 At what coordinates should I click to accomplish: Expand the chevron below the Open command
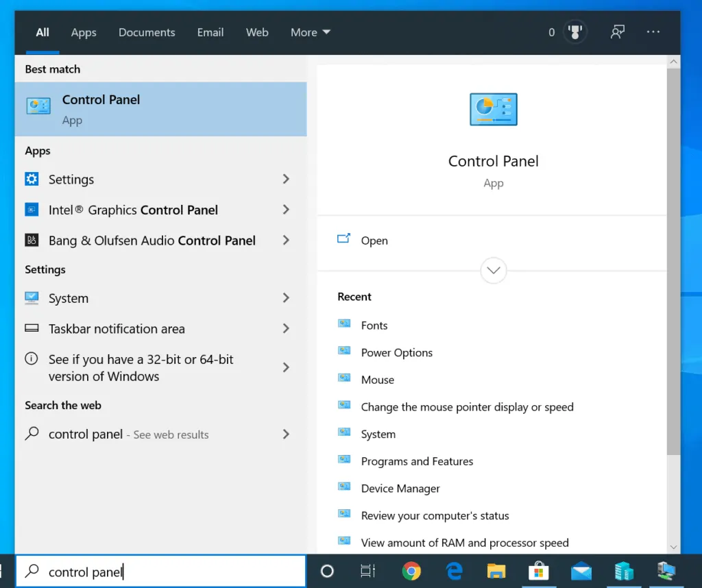pyautogui.click(x=493, y=270)
